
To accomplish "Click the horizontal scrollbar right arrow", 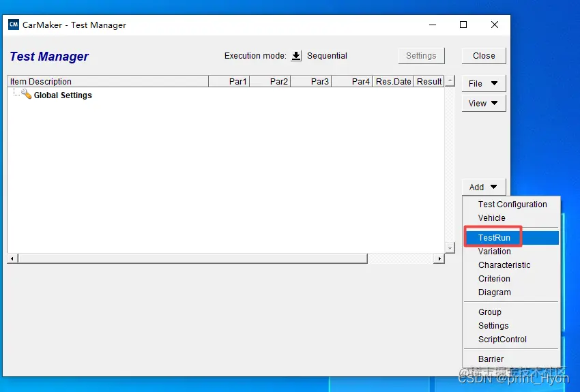I will click(439, 258).
